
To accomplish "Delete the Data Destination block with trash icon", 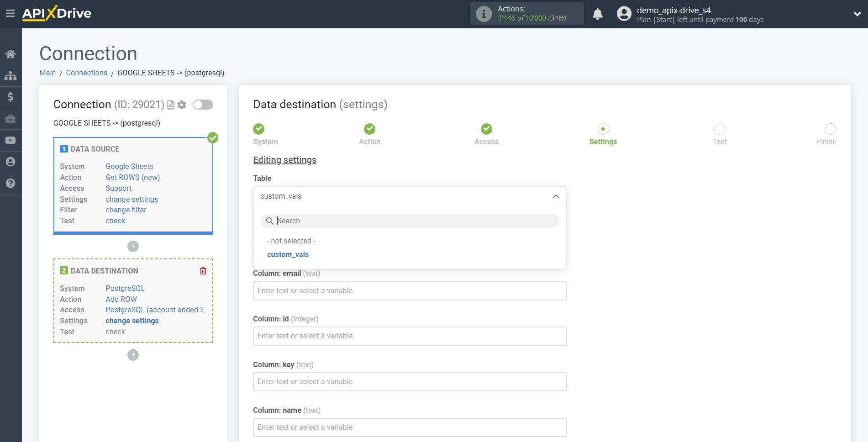I will tap(203, 271).
